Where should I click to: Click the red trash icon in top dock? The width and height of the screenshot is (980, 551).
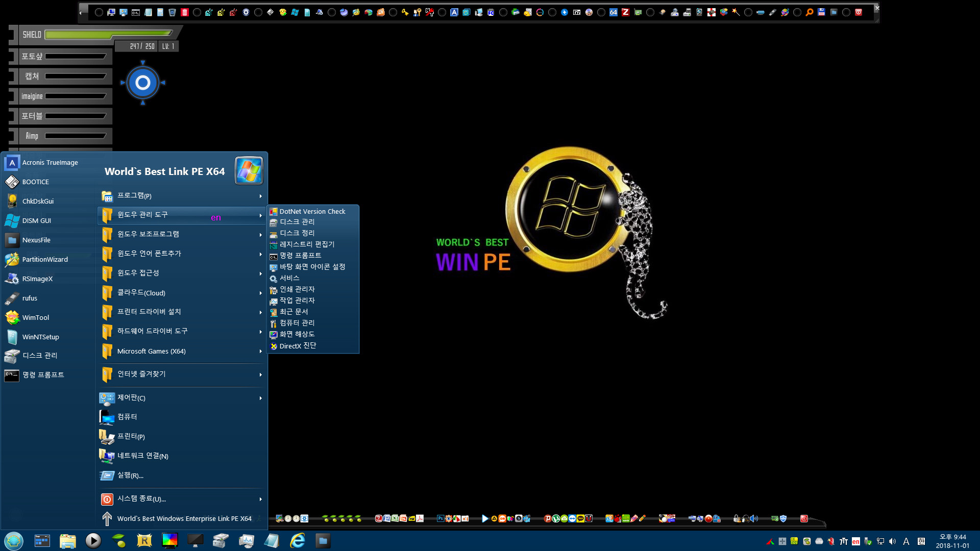[x=185, y=12]
